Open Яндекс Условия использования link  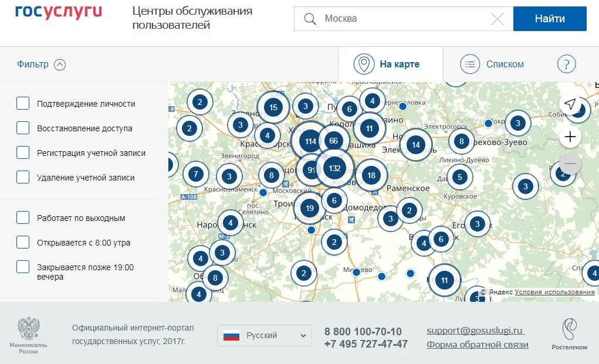pyautogui.click(x=554, y=292)
